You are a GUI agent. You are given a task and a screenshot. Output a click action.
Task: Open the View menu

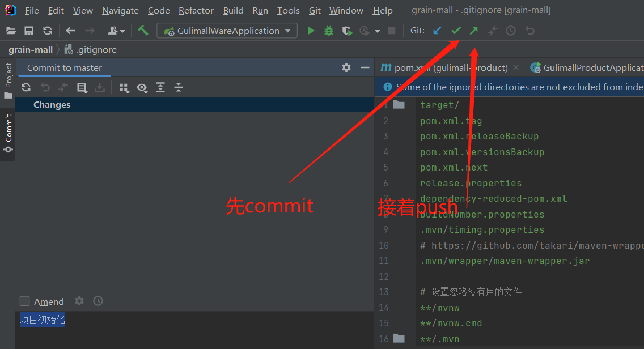pyautogui.click(x=83, y=10)
